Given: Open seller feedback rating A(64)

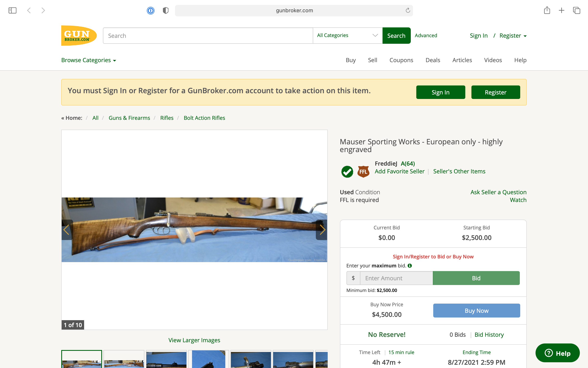Looking at the screenshot, I should [x=408, y=164].
